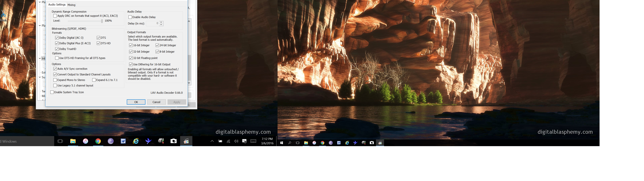
Task: Open Google Chrome in left taskbar
Action: [98, 141]
